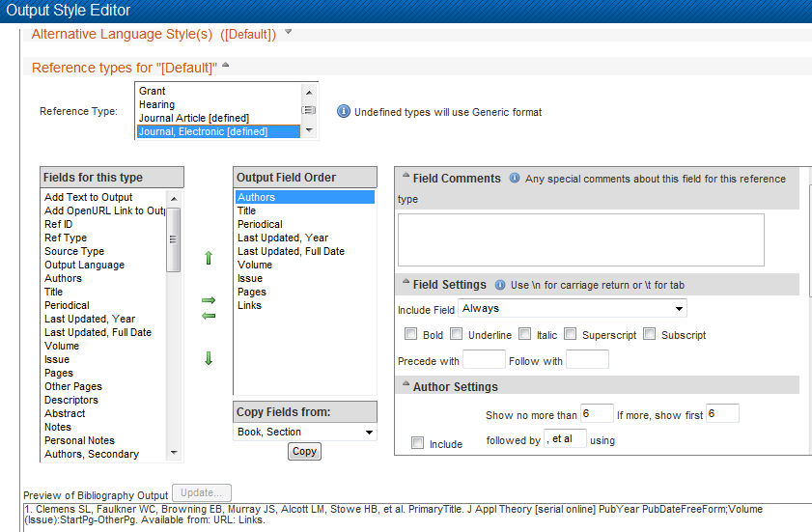The height and width of the screenshot is (532, 812).
Task: Open Copy Fields from Book, Section dropdown
Action: [x=305, y=432]
